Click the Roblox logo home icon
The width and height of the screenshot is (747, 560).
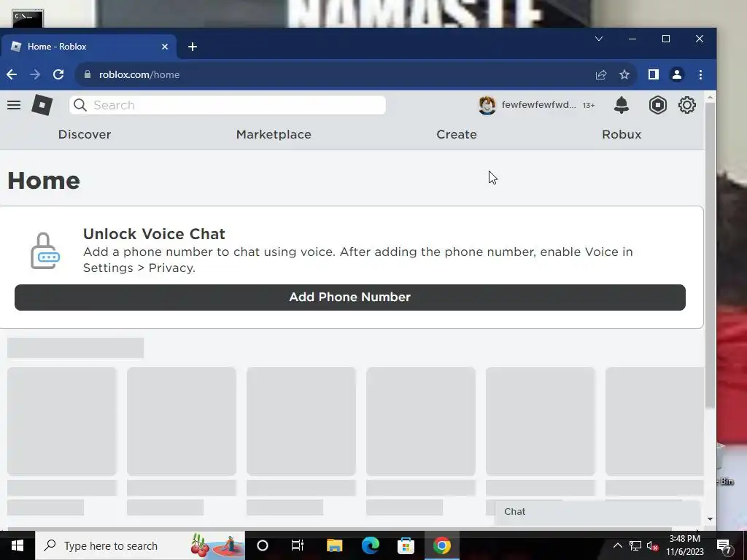pyautogui.click(x=42, y=105)
